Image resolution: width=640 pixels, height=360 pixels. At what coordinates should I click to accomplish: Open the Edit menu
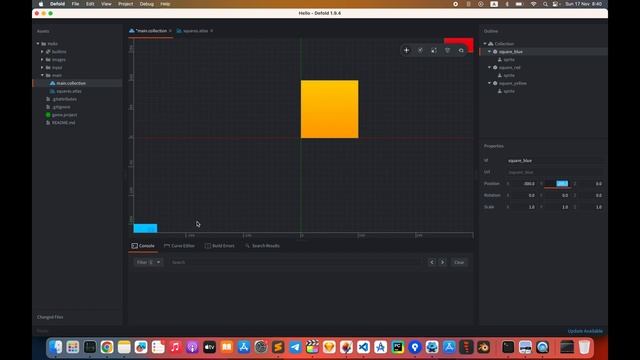click(x=90, y=4)
